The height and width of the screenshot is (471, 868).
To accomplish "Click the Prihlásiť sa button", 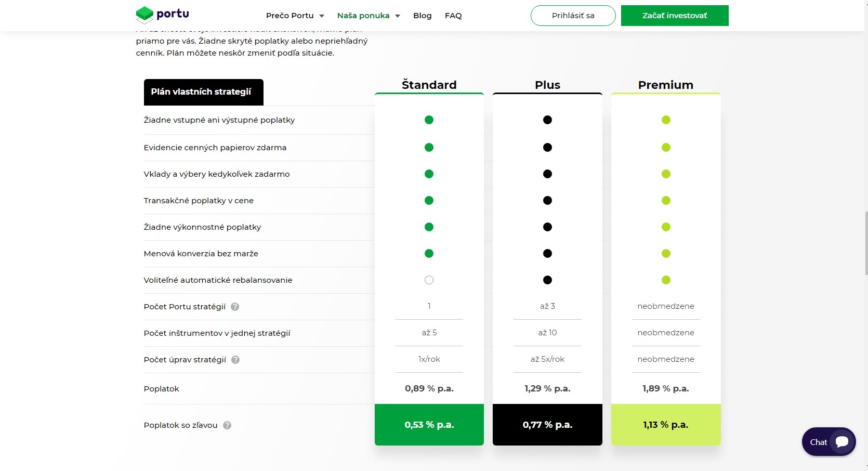I will point(573,16).
